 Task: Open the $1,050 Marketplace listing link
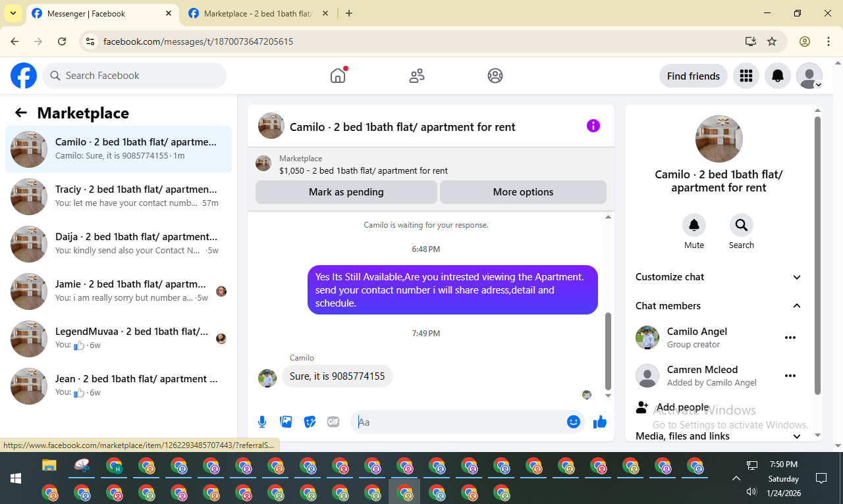point(364,170)
